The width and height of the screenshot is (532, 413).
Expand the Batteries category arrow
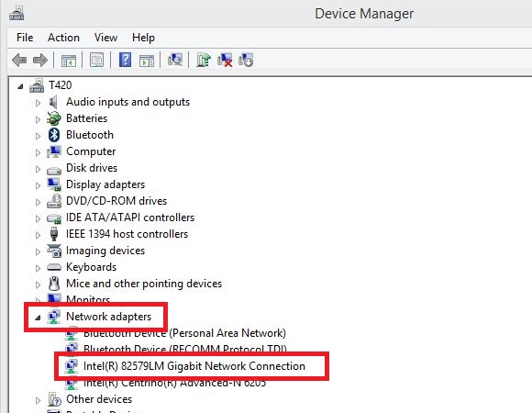[x=38, y=119]
